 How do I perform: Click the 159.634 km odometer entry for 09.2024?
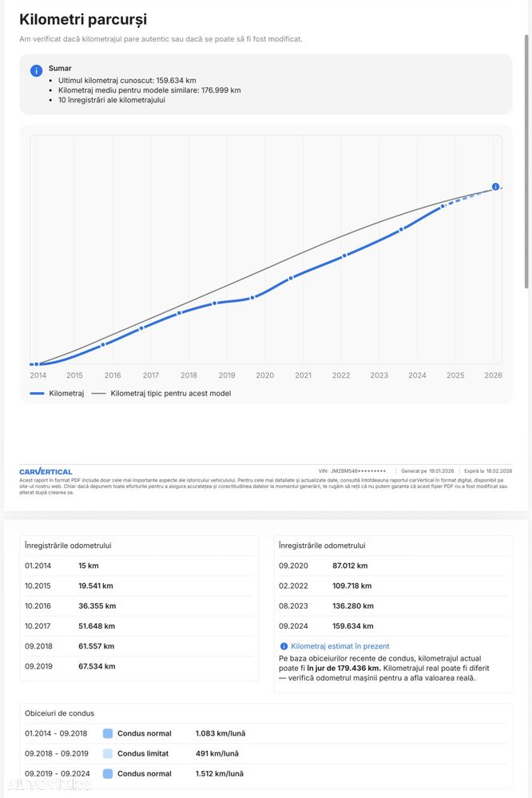coord(353,626)
